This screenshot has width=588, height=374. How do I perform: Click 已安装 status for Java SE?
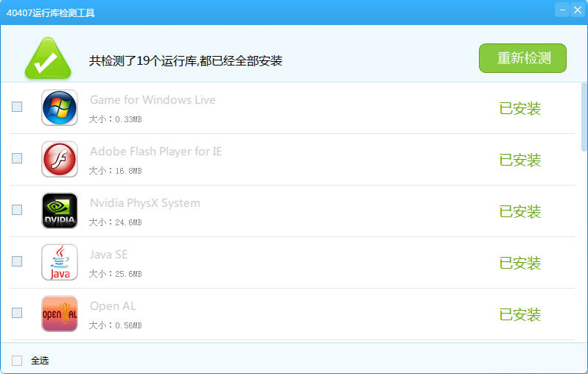pyautogui.click(x=519, y=263)
